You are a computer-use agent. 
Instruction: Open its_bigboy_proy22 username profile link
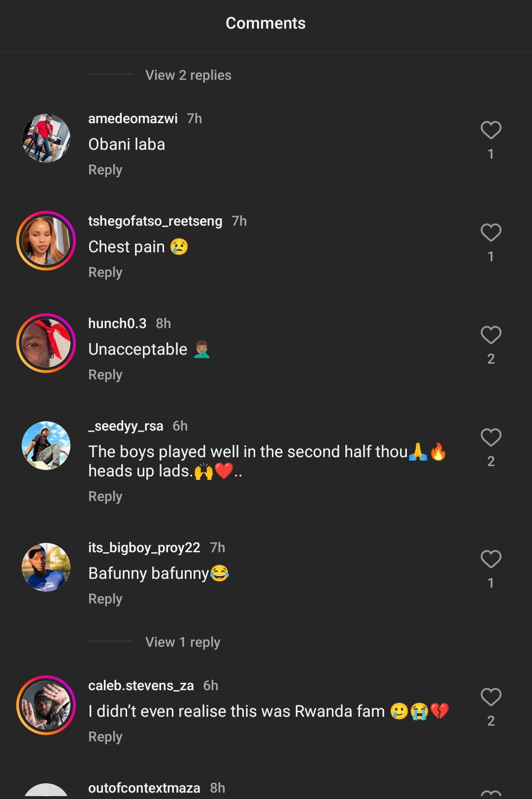144,548
